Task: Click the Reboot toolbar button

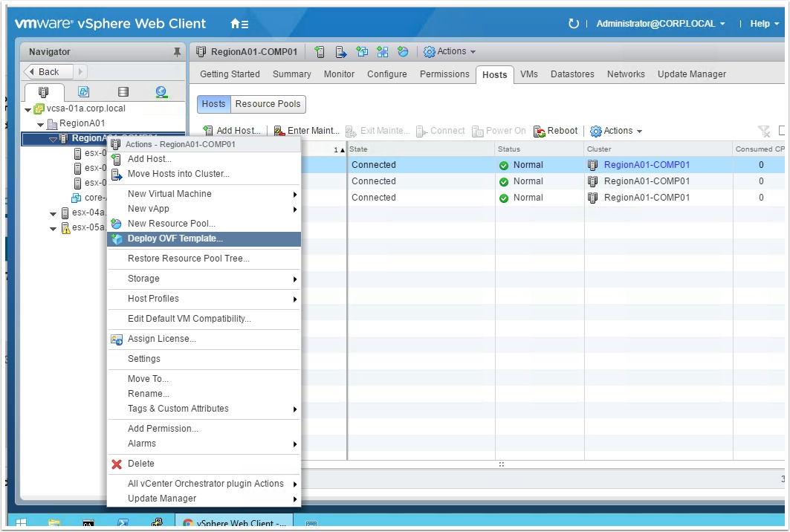Action: tap(556, 131)
